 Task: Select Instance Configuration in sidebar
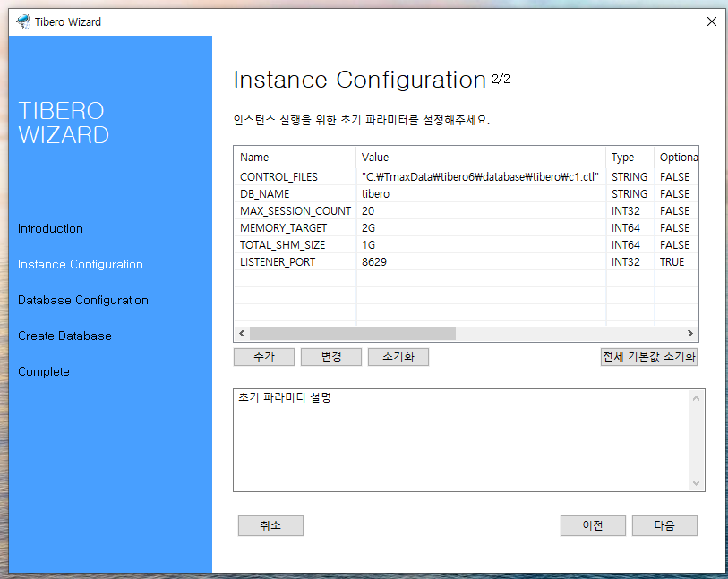click(81, 265)
